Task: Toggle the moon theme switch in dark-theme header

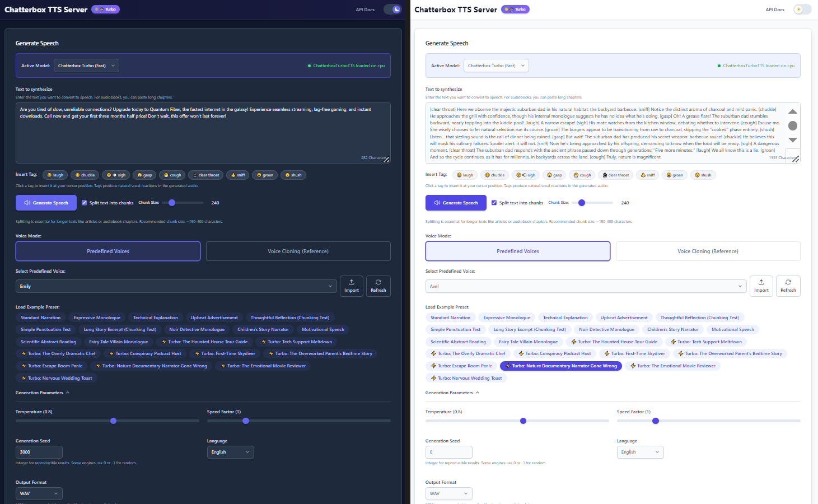Action: [393, 10]
